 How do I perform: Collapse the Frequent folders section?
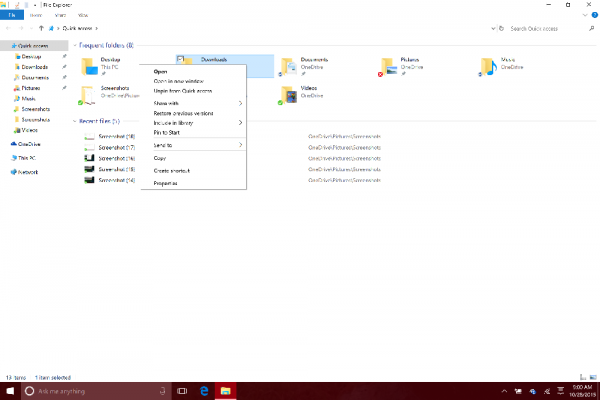[75, 45]
